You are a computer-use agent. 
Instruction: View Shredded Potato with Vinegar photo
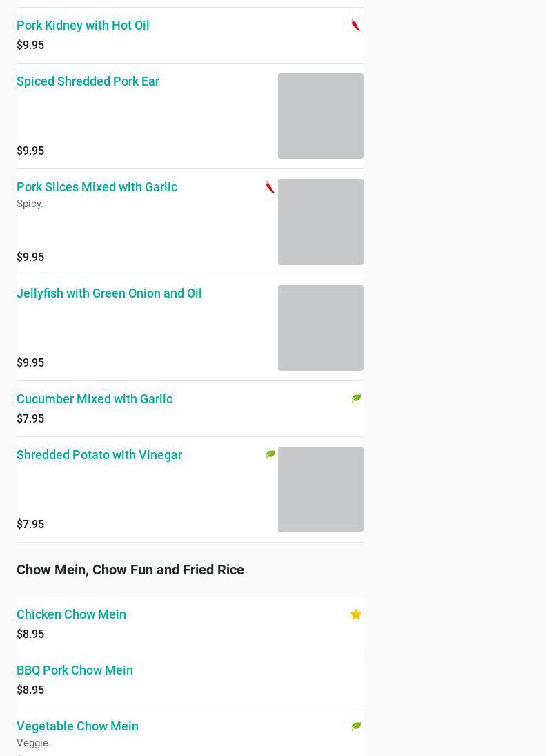coord(321,490)
